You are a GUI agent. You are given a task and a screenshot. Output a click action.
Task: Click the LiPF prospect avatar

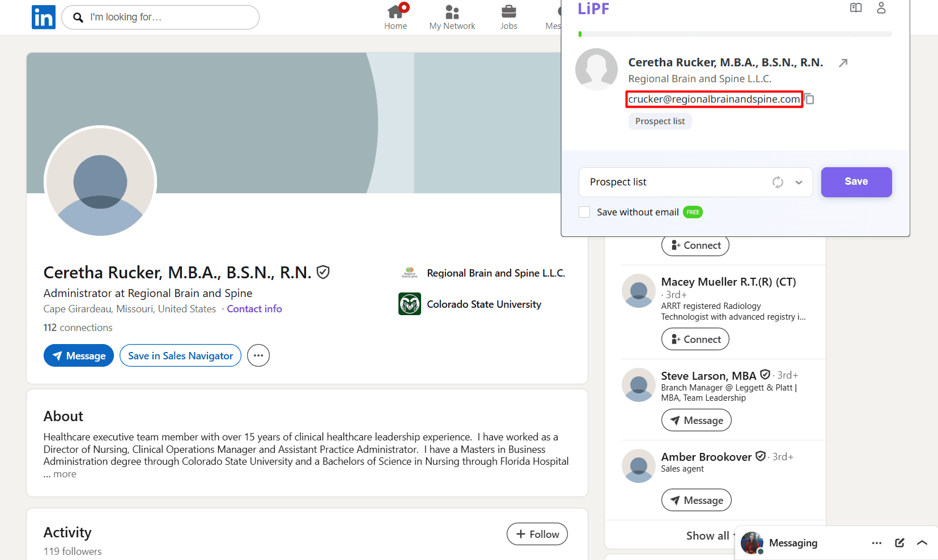596,69
